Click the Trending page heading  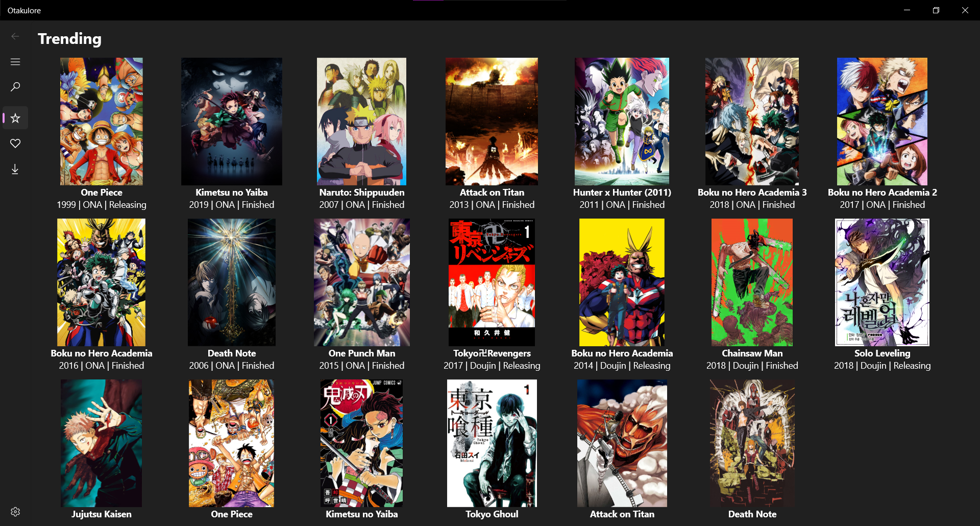[70, 39]
